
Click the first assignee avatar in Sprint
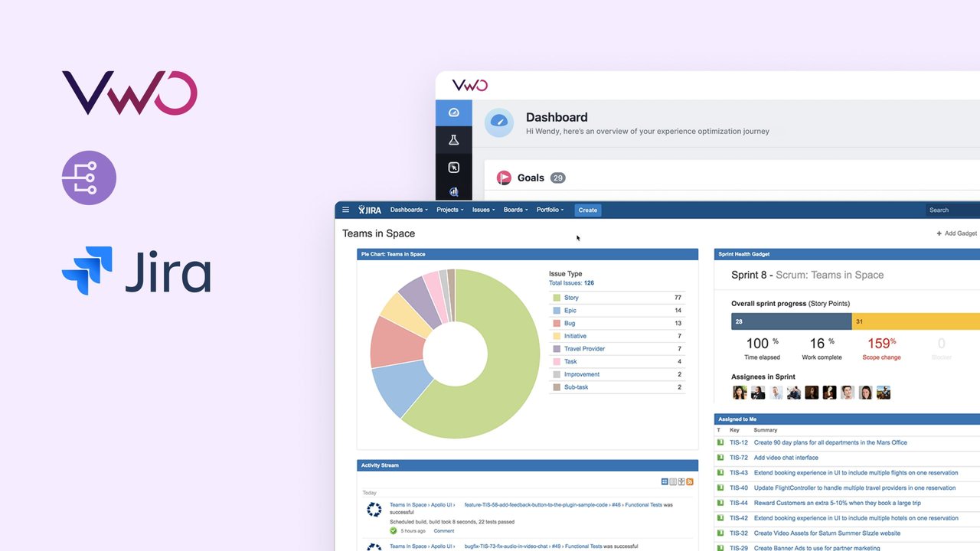tap(740, 393)
